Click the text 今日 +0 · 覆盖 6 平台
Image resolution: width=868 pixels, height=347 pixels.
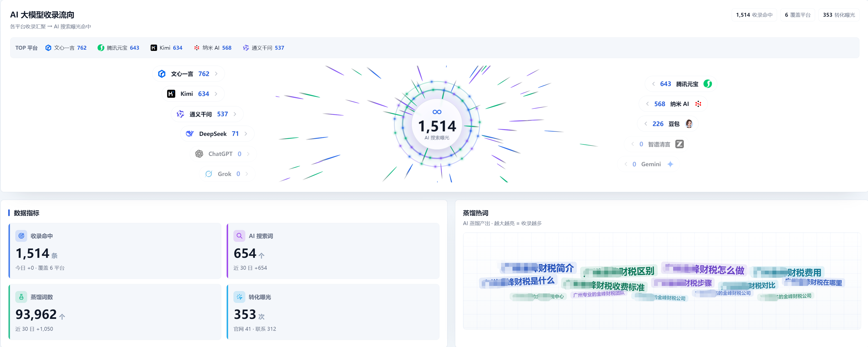click(40, 268)
